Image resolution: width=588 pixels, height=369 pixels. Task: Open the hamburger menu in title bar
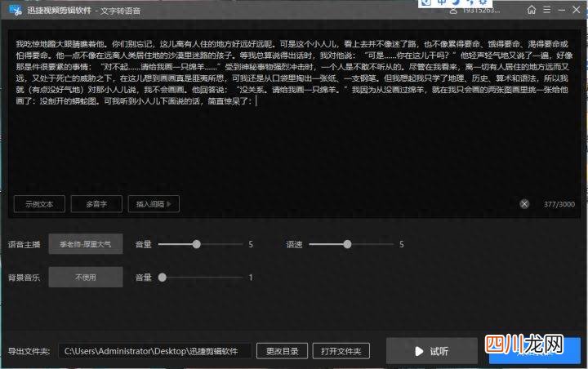click(546, 10)
